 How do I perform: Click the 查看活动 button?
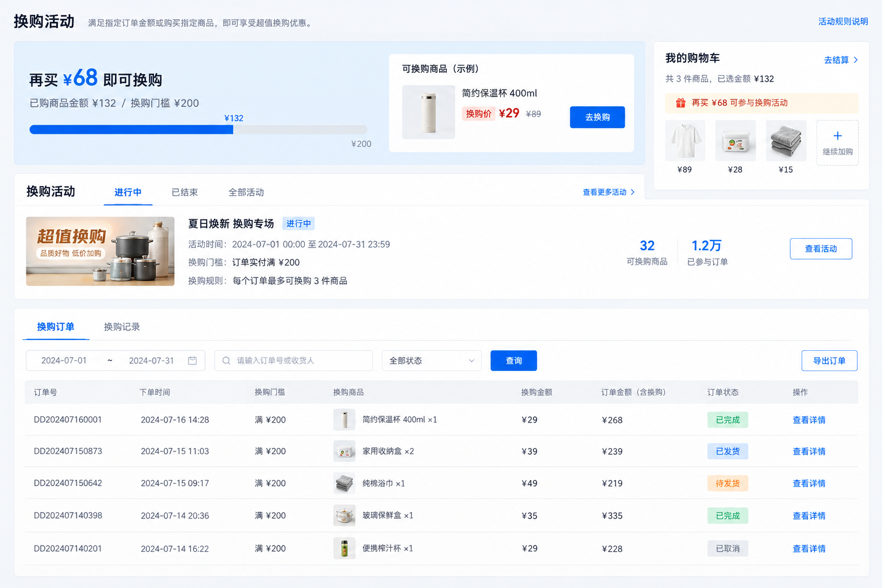coord(821,249)
